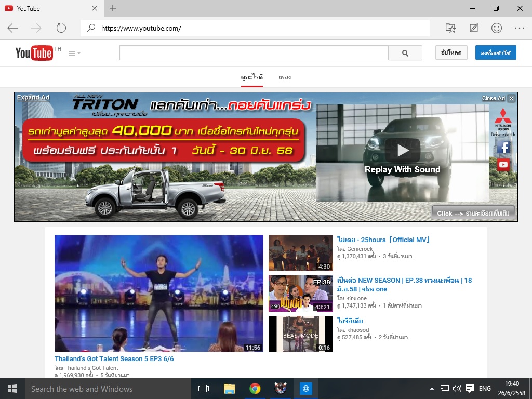Screen dimensions: 532x399
Task: Open the Thailand's Got Talent channel link
Action: (x=91, y=368)
